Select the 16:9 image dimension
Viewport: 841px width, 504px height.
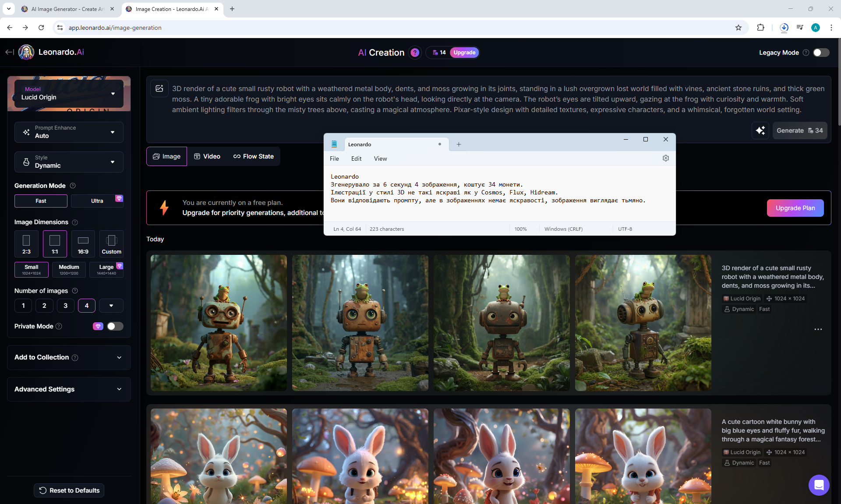tap(83, 244)
